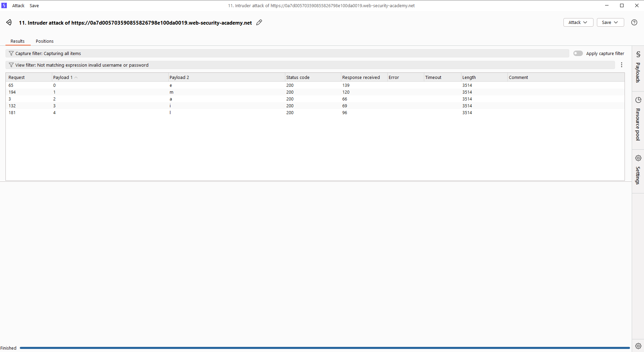The width and height of the screenshot is (644, 352).
Task: Open the Payloads side panel
Action: tap(638, 68)
